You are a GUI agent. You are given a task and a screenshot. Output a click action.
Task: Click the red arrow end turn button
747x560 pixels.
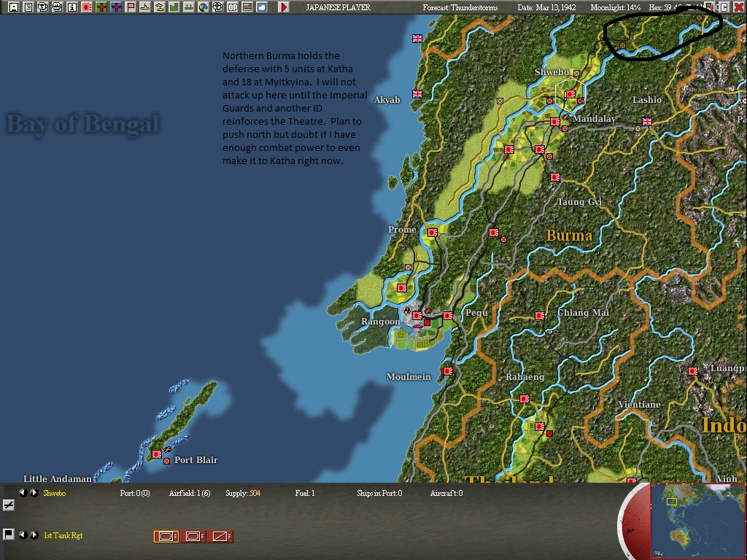(x=284, y=7)
